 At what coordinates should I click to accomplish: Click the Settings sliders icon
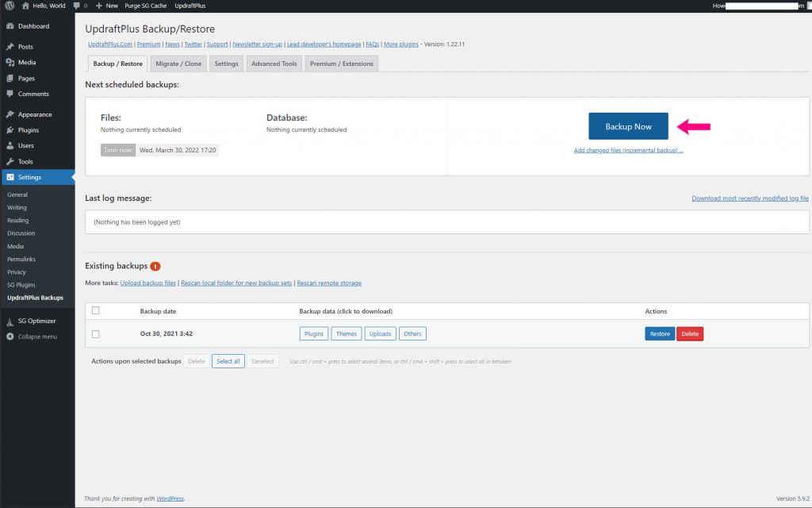[x=10, y=177]
